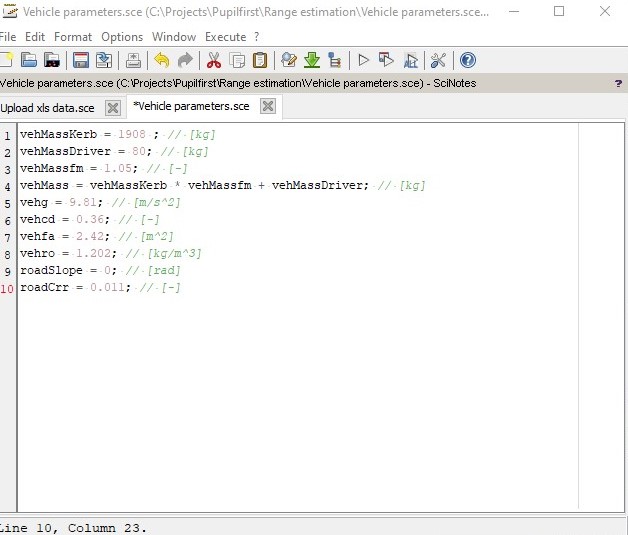
Task: Open the File menu
Action: click(8, 37)
